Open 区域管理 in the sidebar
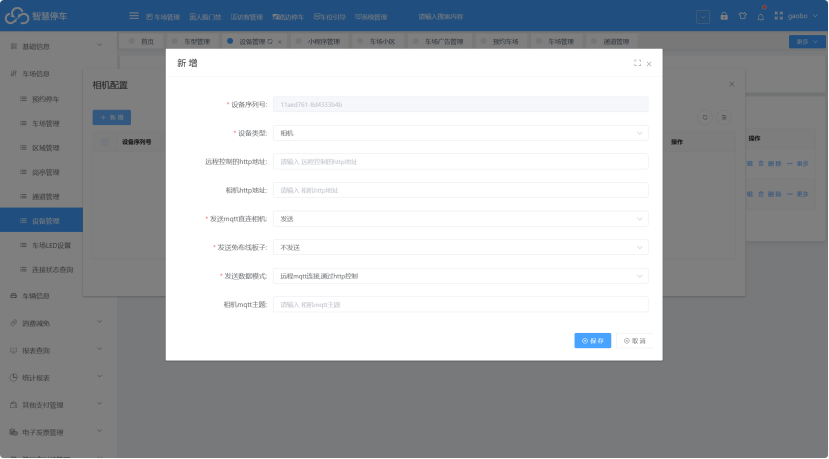 [x=45, y=148]
